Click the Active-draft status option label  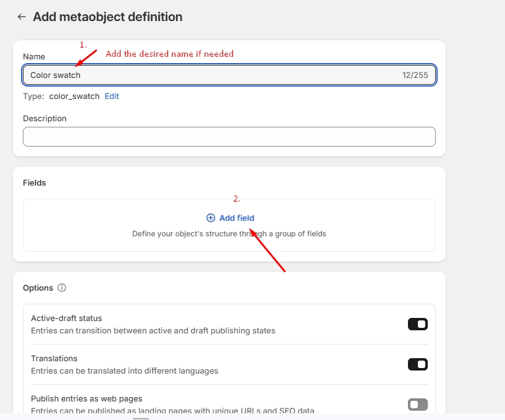tap(66, 319)
